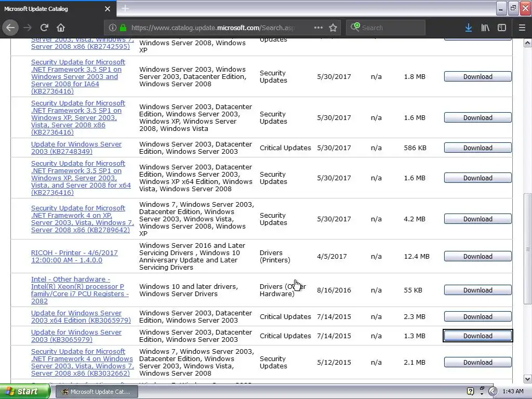Image resolution: width=532 pixels, height=399 pixels.
Task: Select the 4/5/2017 date cell
Action: click(x=332, y=257)
